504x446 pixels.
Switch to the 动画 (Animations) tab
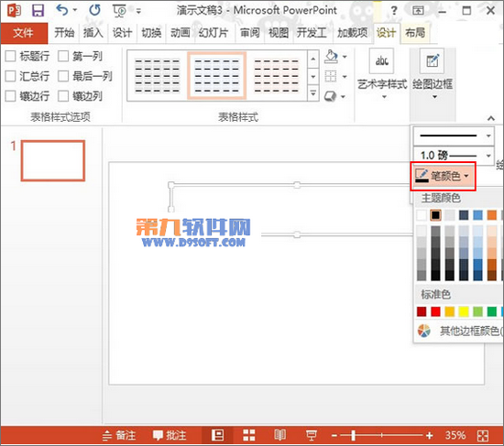coord(180,33)
